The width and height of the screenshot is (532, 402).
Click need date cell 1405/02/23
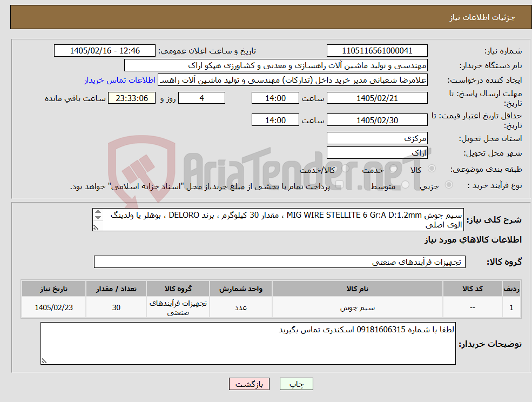coord(53,307)
